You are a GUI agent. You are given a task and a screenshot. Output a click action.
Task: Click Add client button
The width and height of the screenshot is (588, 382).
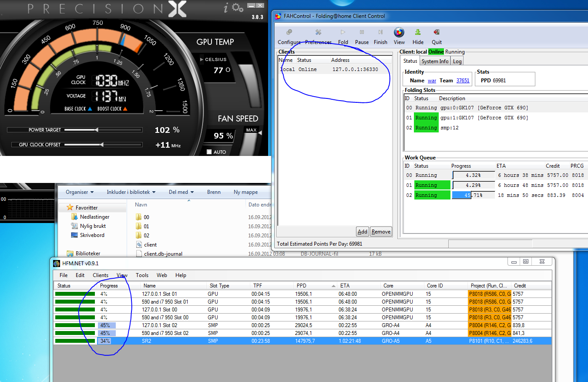[363, 232]
